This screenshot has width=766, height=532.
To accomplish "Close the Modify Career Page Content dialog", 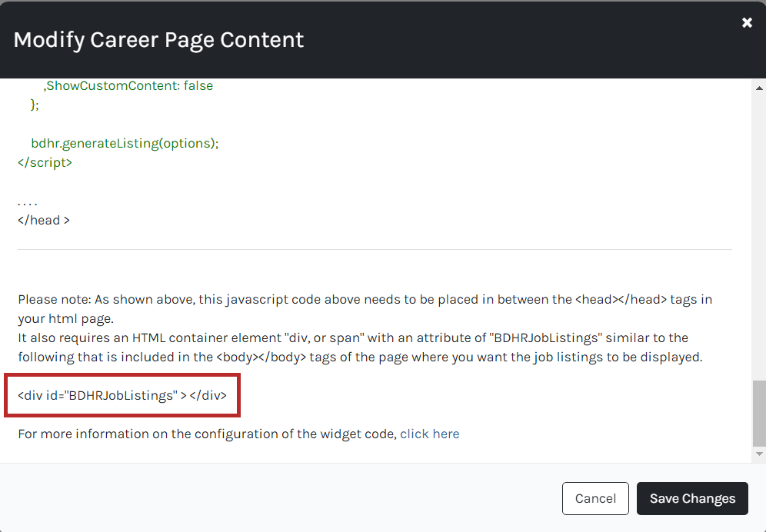I will (747, 22).
